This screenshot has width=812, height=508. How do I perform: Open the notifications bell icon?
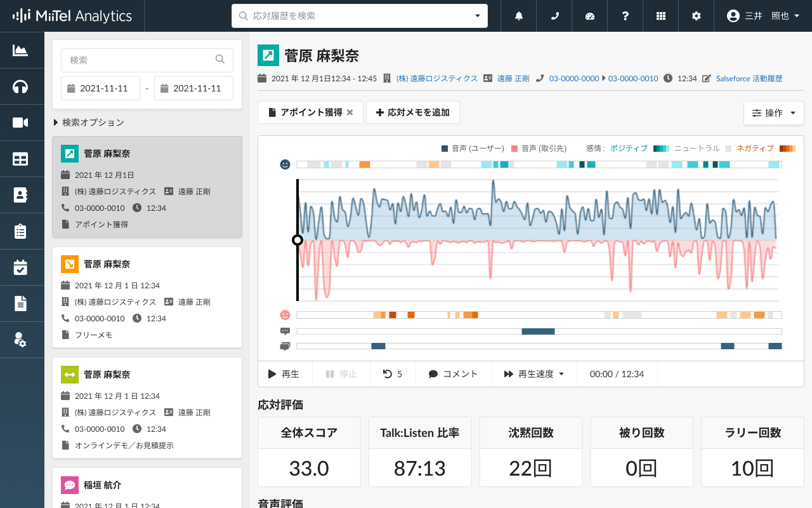point(519,16)
